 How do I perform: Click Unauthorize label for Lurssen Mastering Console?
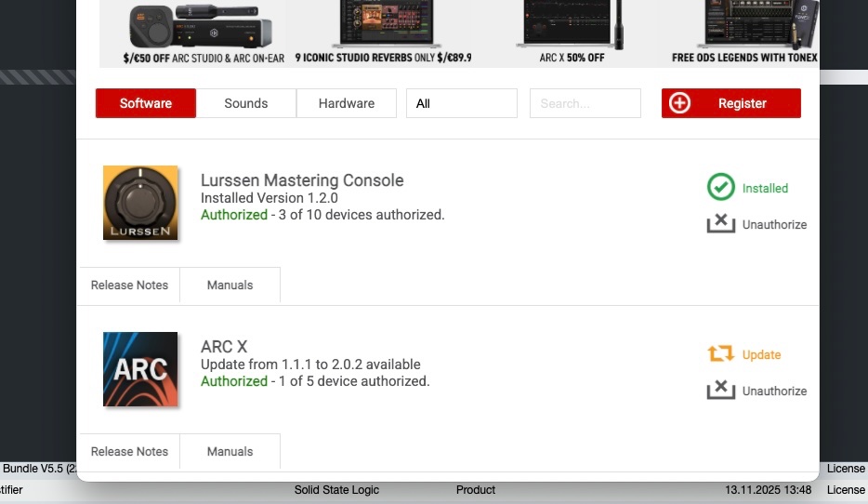[x=774, y=224]
